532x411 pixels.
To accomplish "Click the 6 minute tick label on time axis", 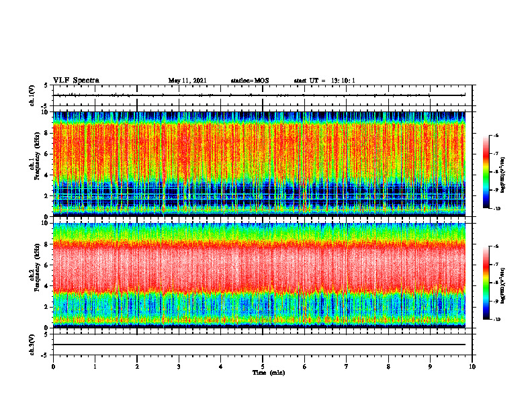I will tap(305, 367).
